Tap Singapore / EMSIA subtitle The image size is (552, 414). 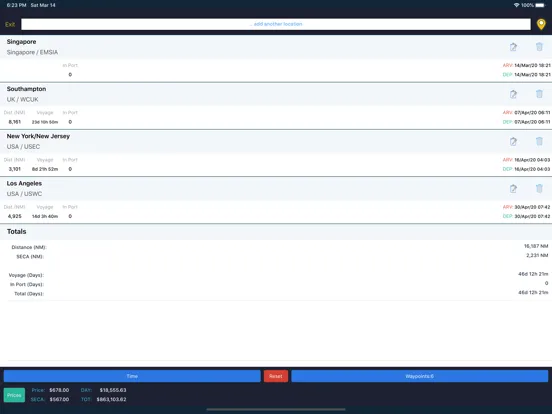[x=32, y=52]
